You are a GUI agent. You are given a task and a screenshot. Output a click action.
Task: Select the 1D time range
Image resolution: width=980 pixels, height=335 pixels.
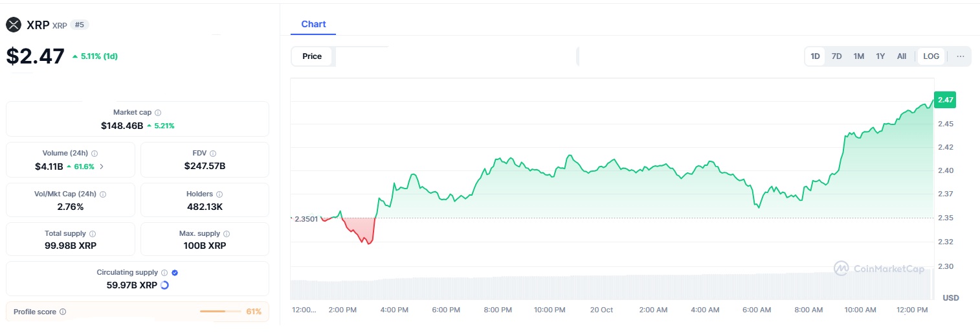point(815,56)
